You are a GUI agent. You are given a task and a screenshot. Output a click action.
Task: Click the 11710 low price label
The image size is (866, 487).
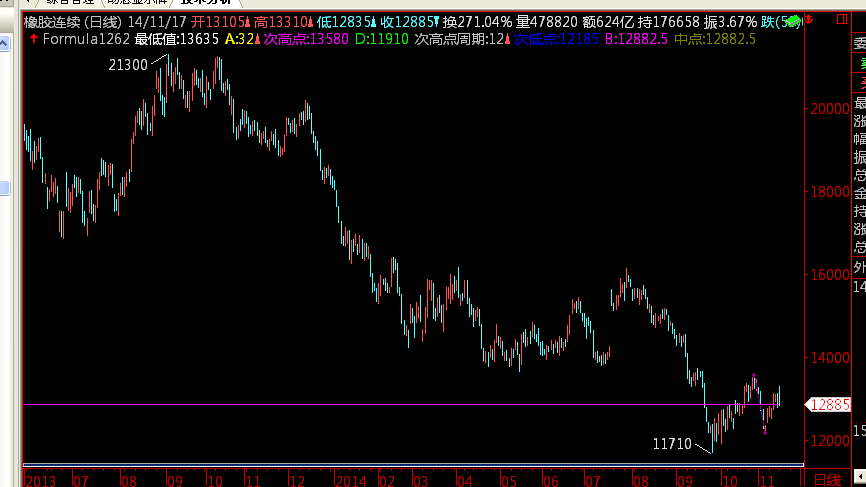coord(672,444)
